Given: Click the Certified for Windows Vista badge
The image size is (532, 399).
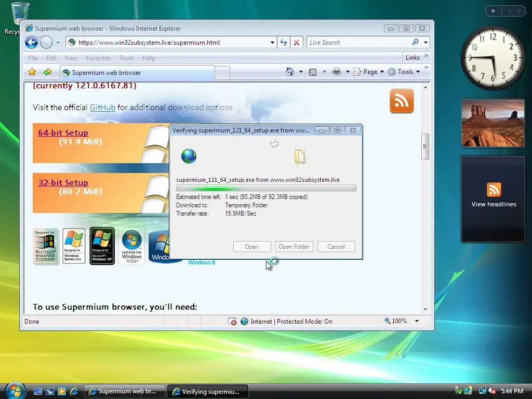Looking at the screenshot, I should [131, 246].
